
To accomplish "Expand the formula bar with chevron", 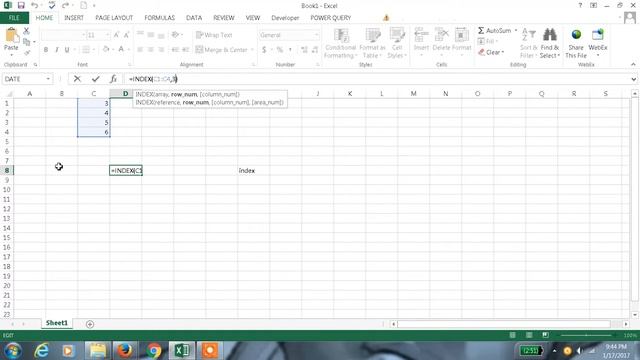I will click(x=633, y=79).
